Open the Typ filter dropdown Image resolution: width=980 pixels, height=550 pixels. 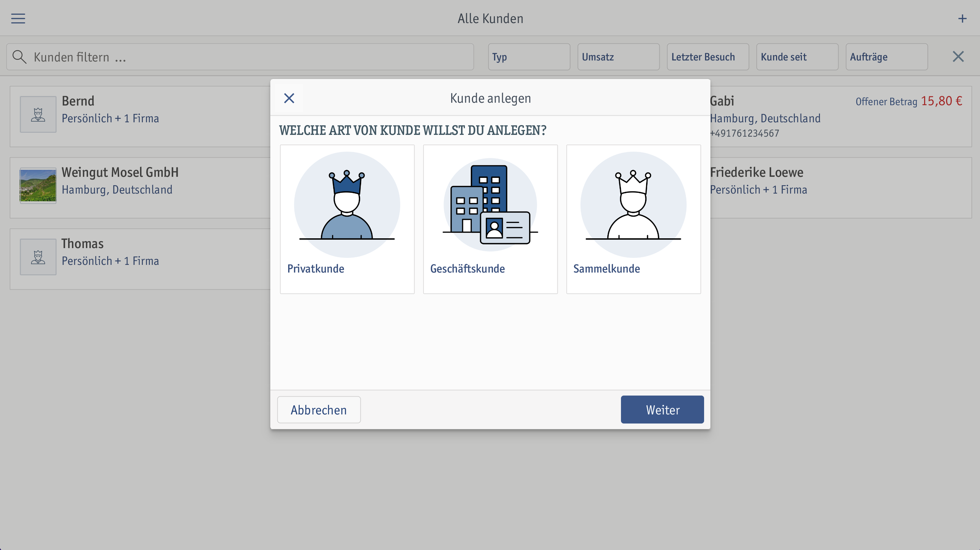click(x=529, y=57)
